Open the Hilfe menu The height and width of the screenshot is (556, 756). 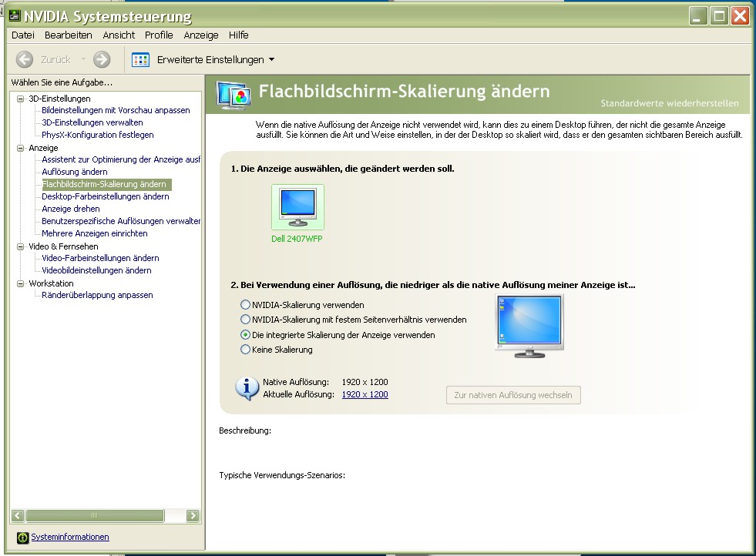[239, 35]
